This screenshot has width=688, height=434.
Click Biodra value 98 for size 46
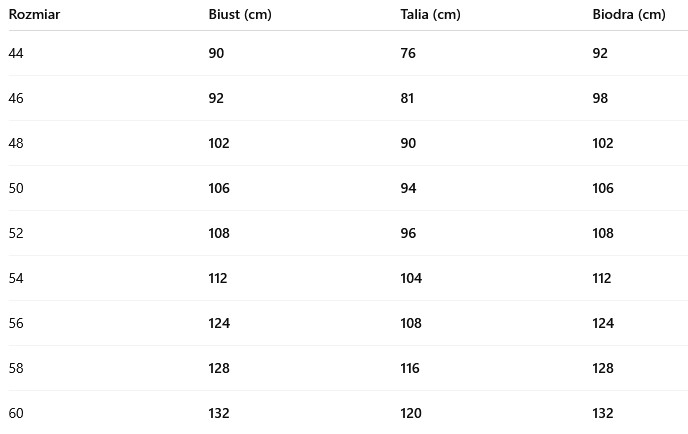[600, 98]
